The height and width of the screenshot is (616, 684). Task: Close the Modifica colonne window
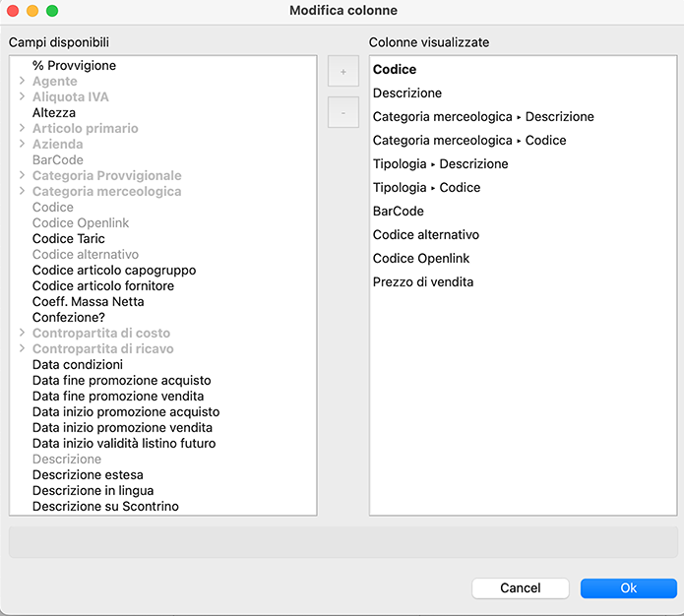tap(13, 11)
